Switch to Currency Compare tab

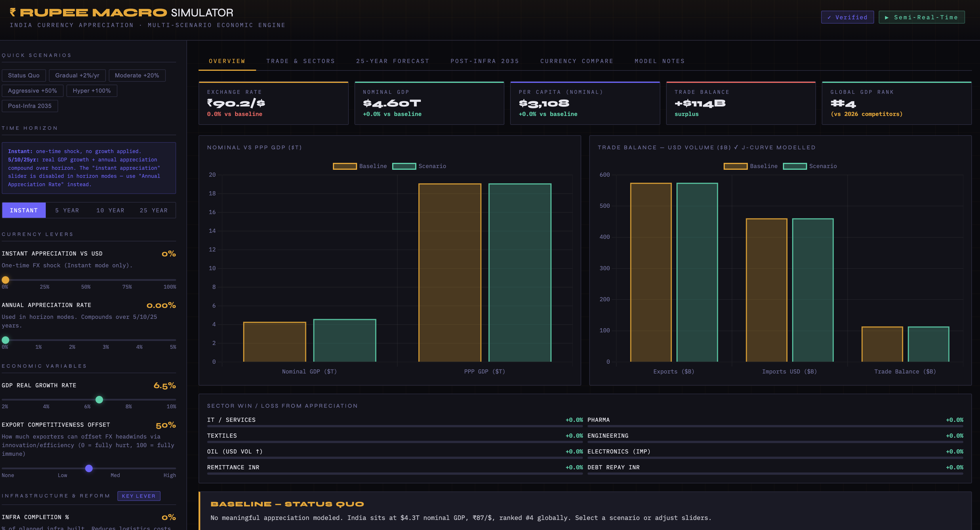(x=577, y=61)
